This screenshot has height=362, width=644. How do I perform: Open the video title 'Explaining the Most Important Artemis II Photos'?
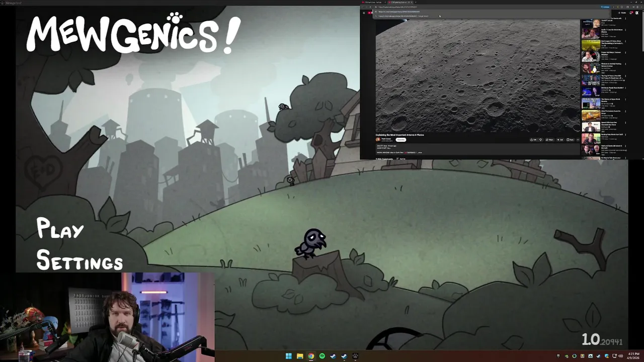point(400,135)
